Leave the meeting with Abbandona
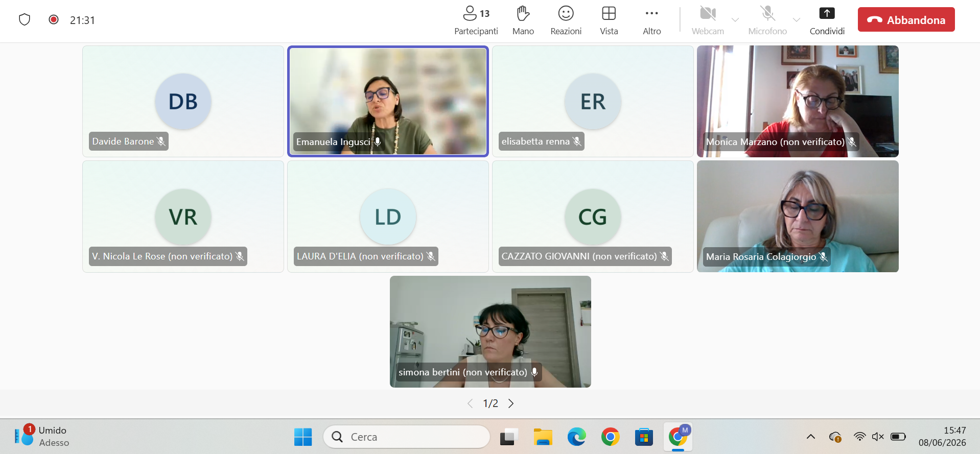The image size is (980, 454). (x=906, y=20)
